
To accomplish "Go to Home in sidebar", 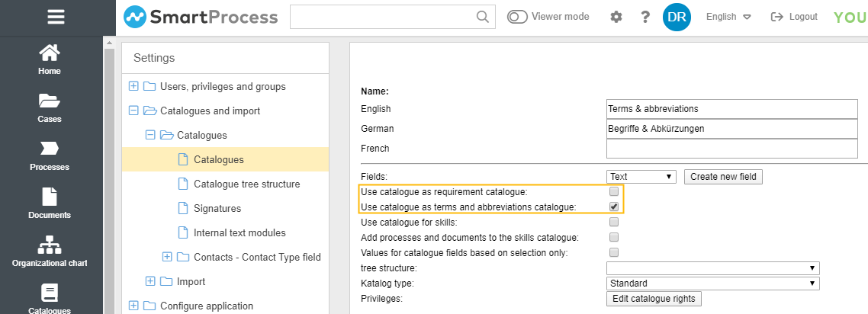I will [x=50, y=59].
